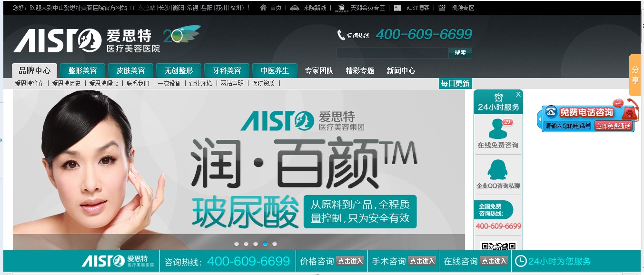Click the home icon beside 首页
Screen dimensions: 644x275
click(x=263, y=8)
